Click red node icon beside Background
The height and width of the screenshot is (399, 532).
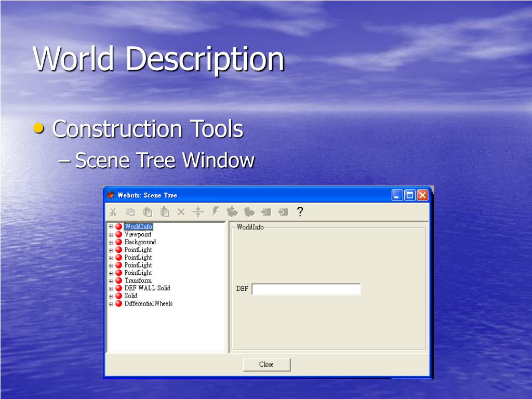(x=118, y=242)
